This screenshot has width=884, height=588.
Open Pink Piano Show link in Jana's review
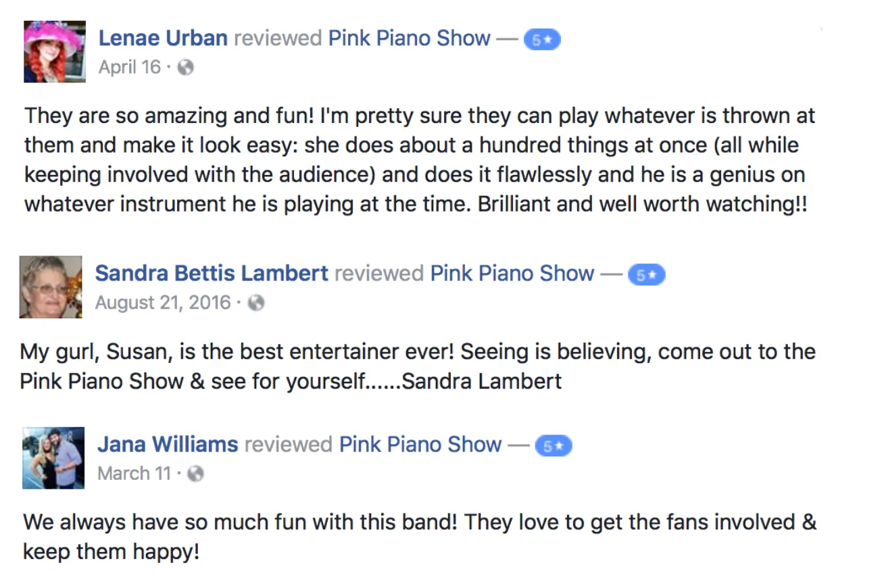coord(420,445)
